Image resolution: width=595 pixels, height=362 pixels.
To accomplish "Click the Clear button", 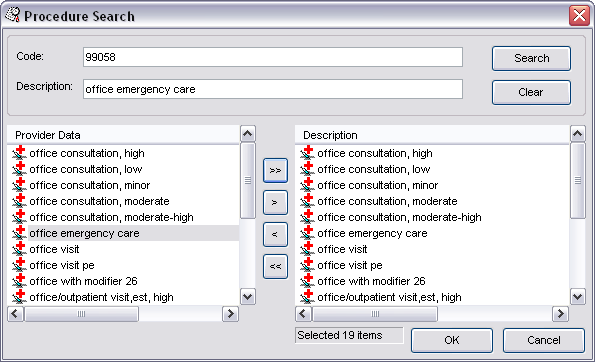I will 531,92.
